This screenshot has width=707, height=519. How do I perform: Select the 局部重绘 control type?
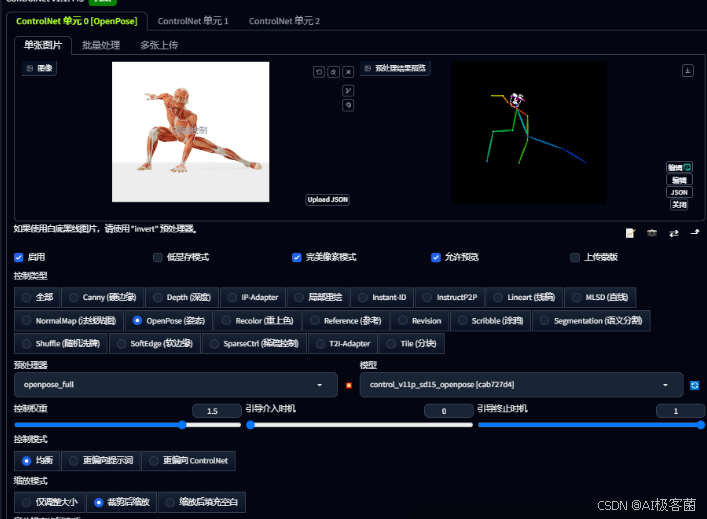click(x=318, y=297)
